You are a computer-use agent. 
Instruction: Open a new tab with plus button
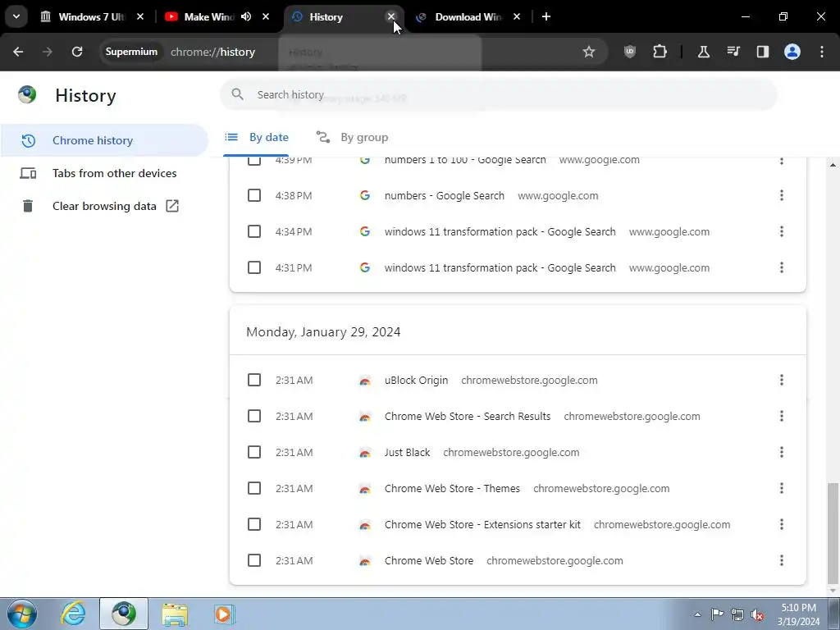546,16
